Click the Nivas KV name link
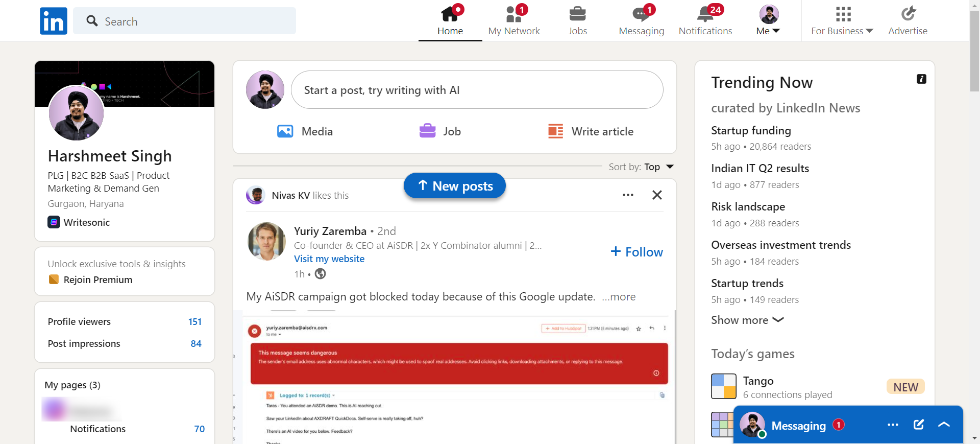980x444 pixels. (291, 195)
